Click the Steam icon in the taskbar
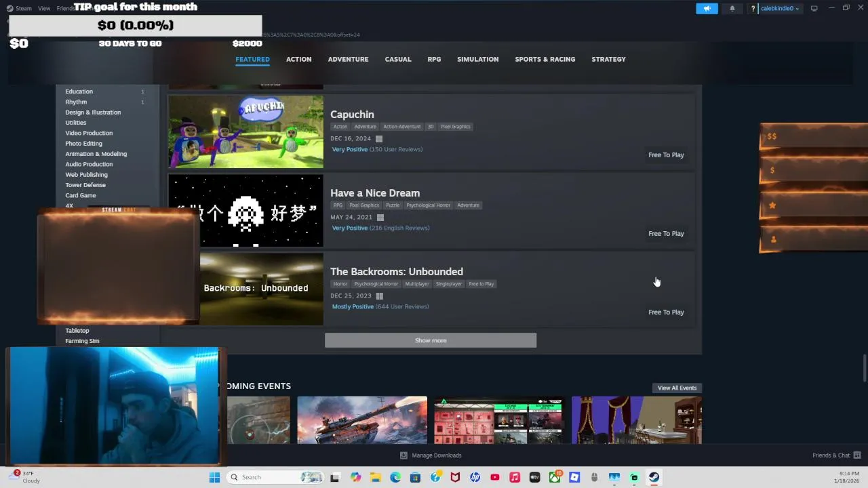Viewport: 868px width, 488px height. tap(654, 477)
